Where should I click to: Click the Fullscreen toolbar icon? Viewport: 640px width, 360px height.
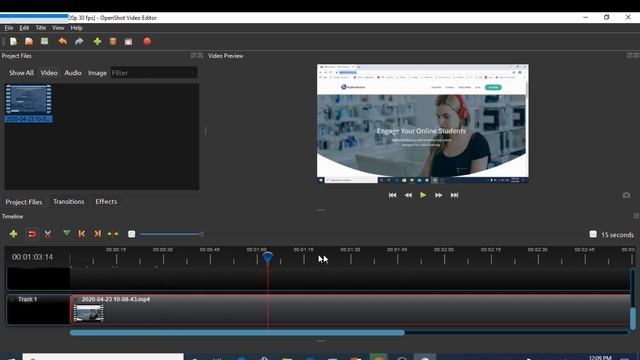(x=129, y=41)
